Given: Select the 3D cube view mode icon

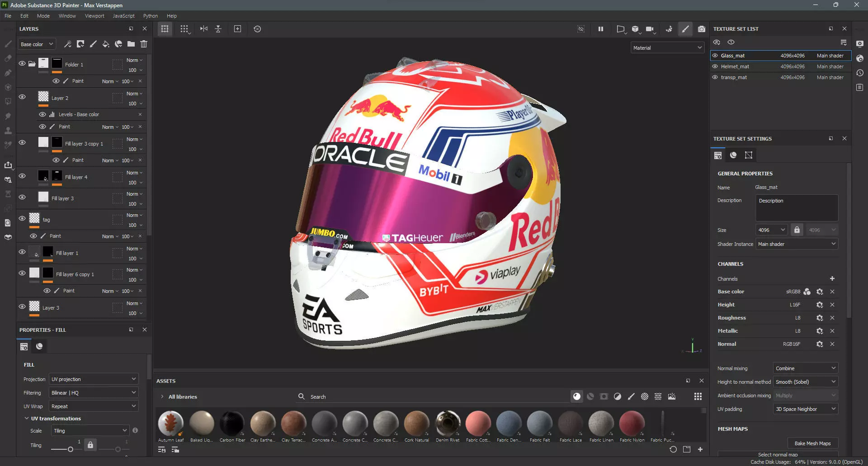Looking at the screenshot, I should pos(635,29).
